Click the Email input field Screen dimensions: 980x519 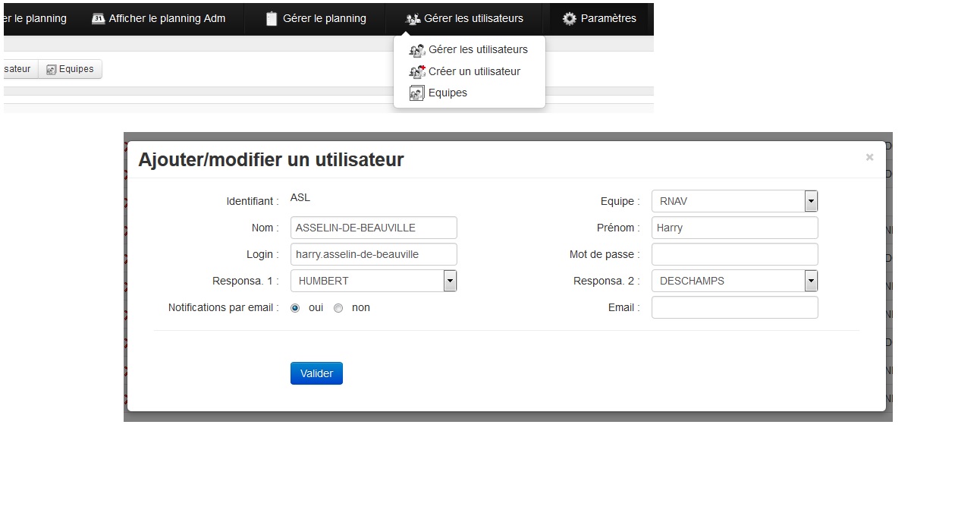(733, 307)
